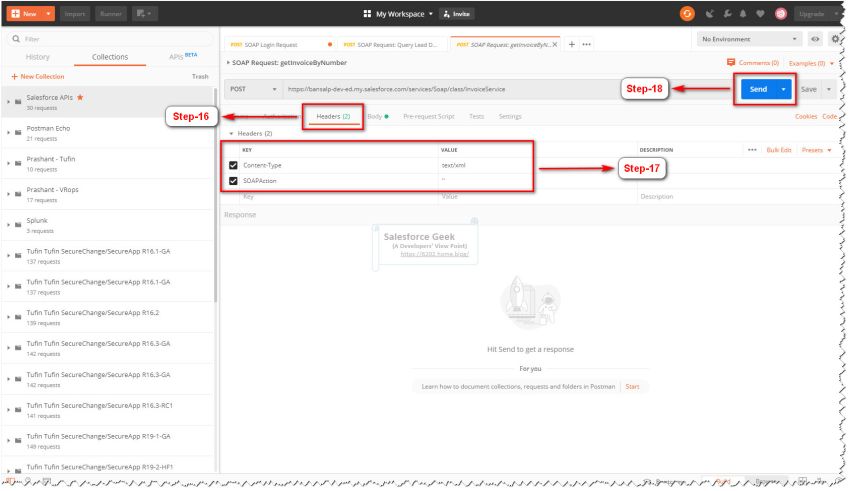This screenshot has width=850, height=491.
Task: Click the Invite button
Action: coord(456,14)
